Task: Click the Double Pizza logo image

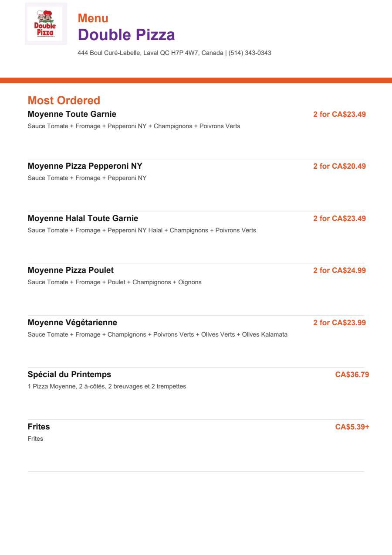Action: [x=46, y=24]
